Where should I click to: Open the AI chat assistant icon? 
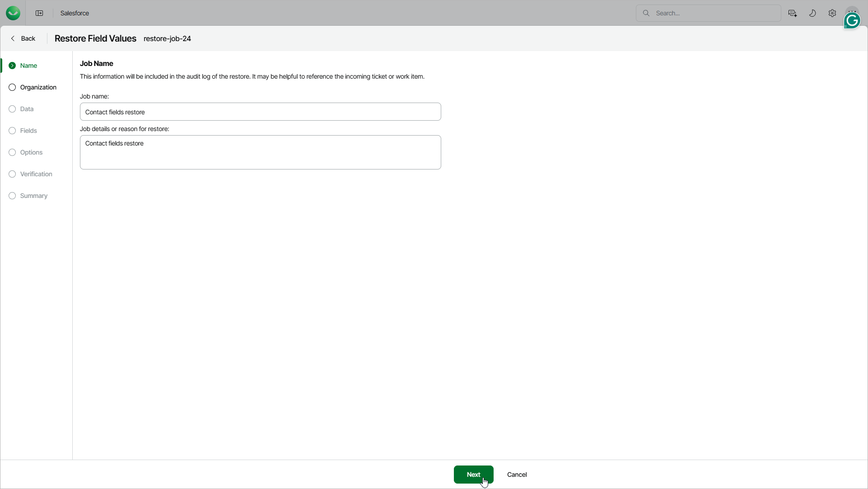pyautogui.click(x=793, y=13)
